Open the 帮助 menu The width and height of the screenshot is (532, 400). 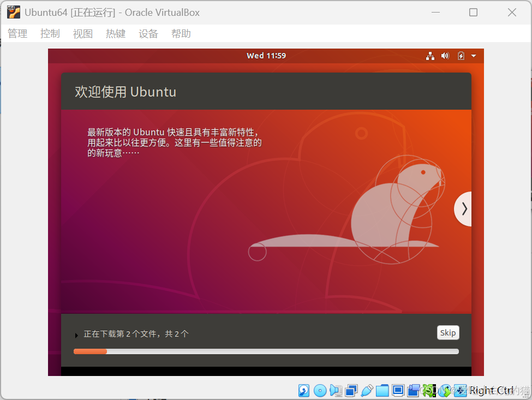click(181, 34)
